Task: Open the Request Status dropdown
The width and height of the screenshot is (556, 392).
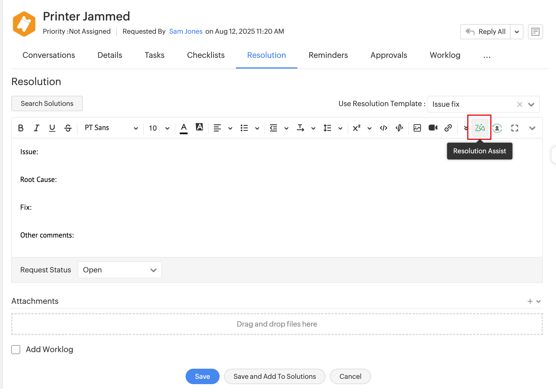Action: 120,270
